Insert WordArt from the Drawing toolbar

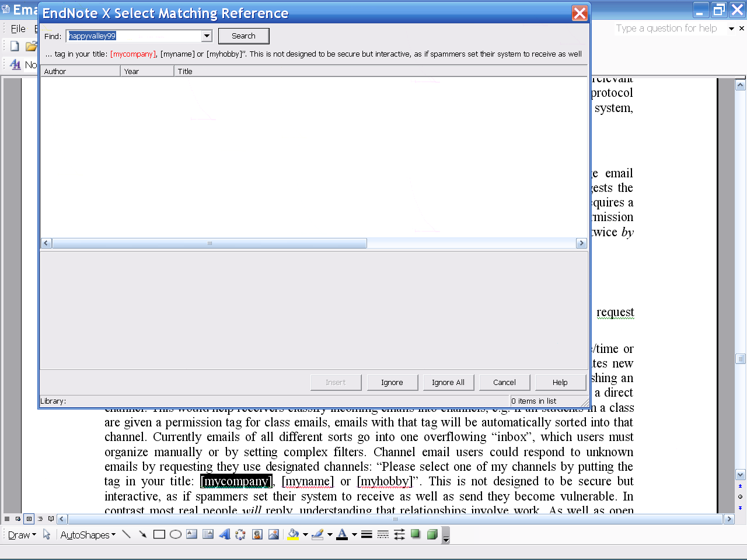pyautogui.click(x=224, y=534)
